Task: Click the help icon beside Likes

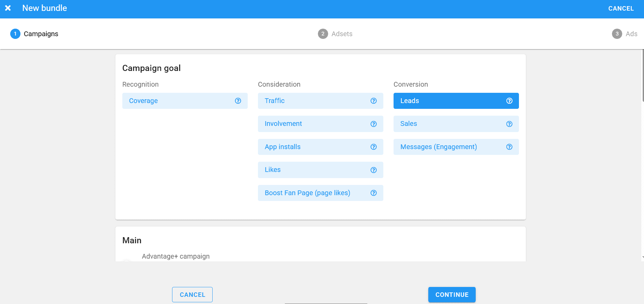Action: (x=373, y=170)
